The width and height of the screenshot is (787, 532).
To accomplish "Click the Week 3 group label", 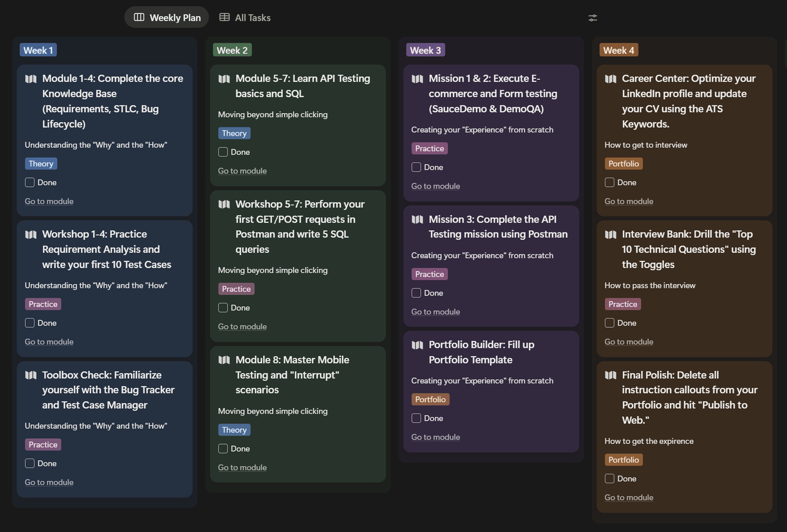I will click(x=425, y=50).
